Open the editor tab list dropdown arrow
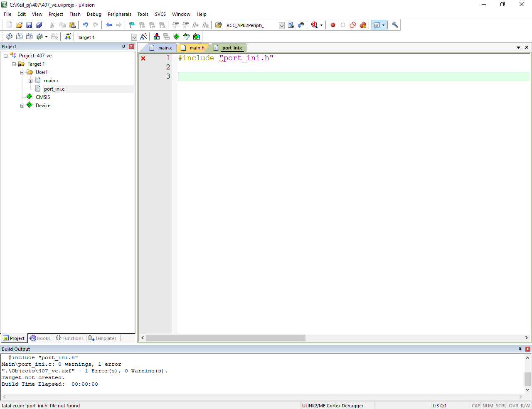The image size is (532, 409). pyautogui.click(x=518, y=47)
